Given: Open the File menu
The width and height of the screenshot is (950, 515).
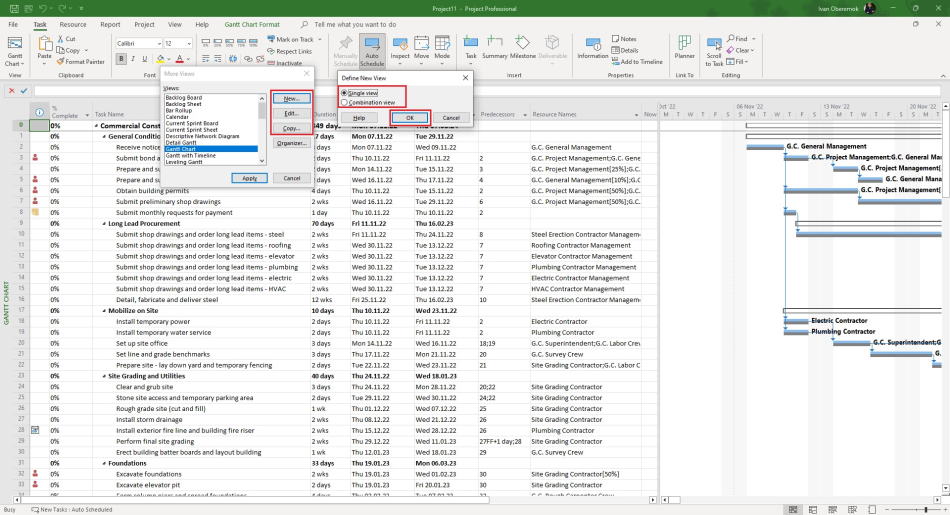Looking at the screenshot, I should click(13, 25).
